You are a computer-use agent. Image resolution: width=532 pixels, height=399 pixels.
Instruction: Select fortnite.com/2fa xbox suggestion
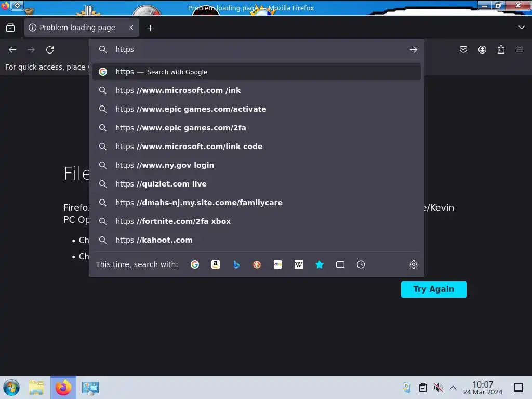click(x=257, y=221)
